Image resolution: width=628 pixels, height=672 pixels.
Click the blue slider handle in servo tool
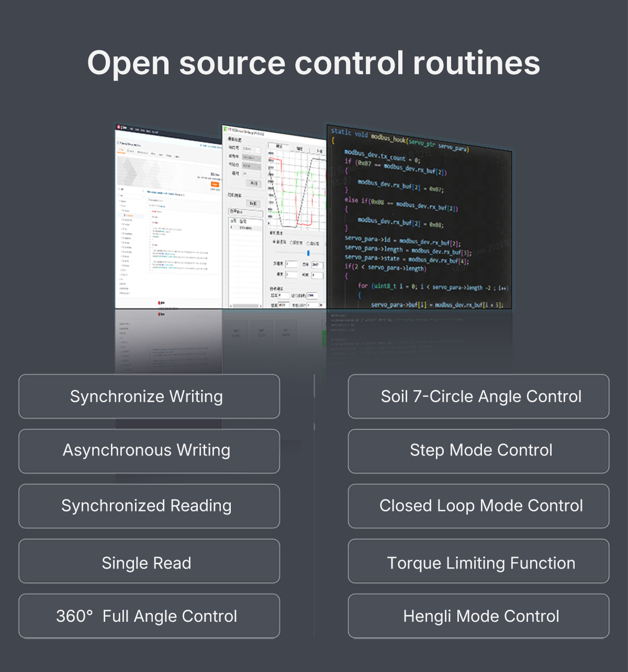click(x=308, y=253)
